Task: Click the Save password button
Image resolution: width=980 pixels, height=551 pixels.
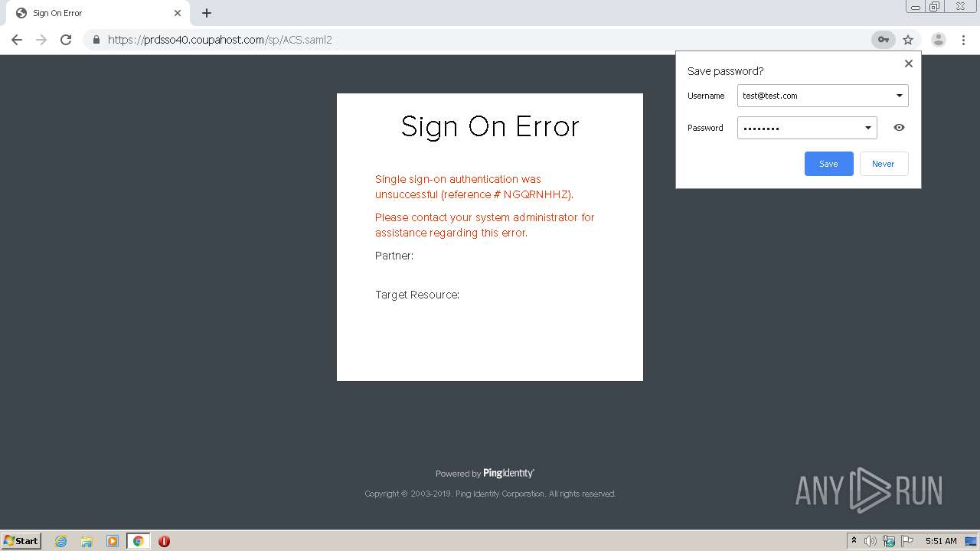Action: [x=828, y=164]
